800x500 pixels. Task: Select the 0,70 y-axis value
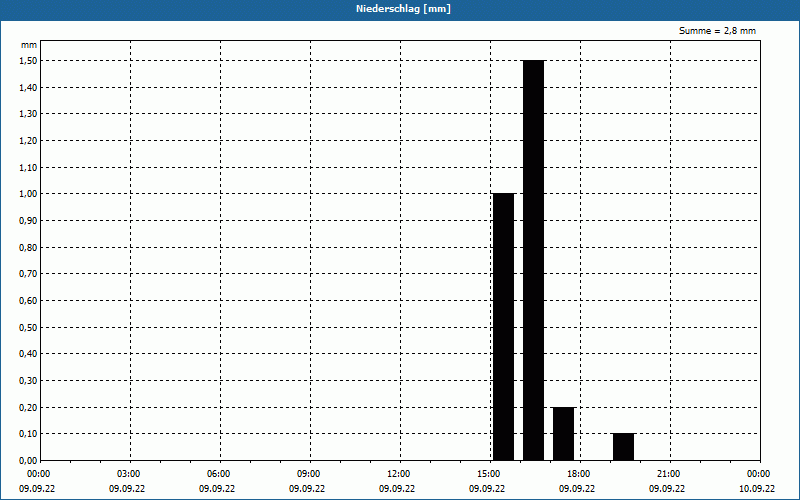tap(28, 274)
